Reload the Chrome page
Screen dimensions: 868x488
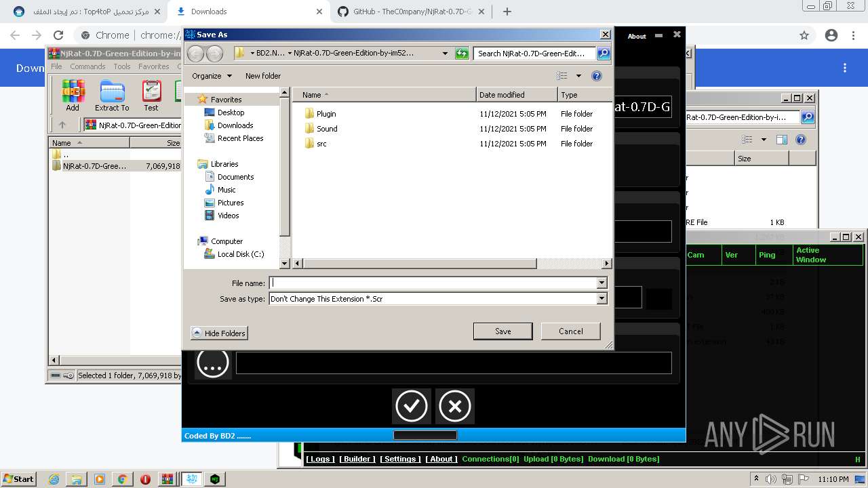pyautogui.click(x=58, y=35)
